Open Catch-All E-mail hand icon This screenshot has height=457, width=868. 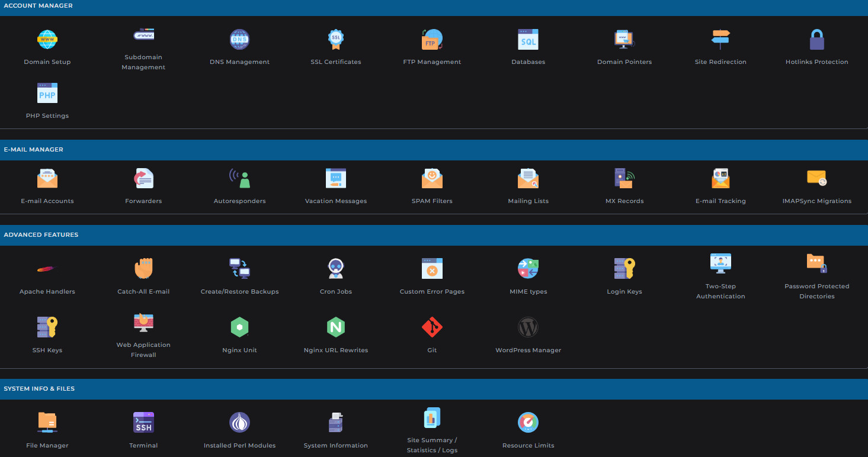[143, 269]
